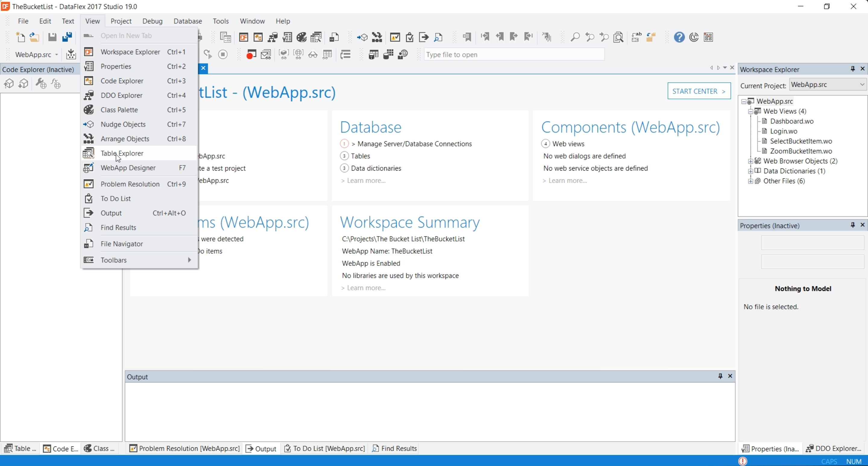The image size is (868, 466).
Task: Expand Other Files tree node
Action: 750,181
